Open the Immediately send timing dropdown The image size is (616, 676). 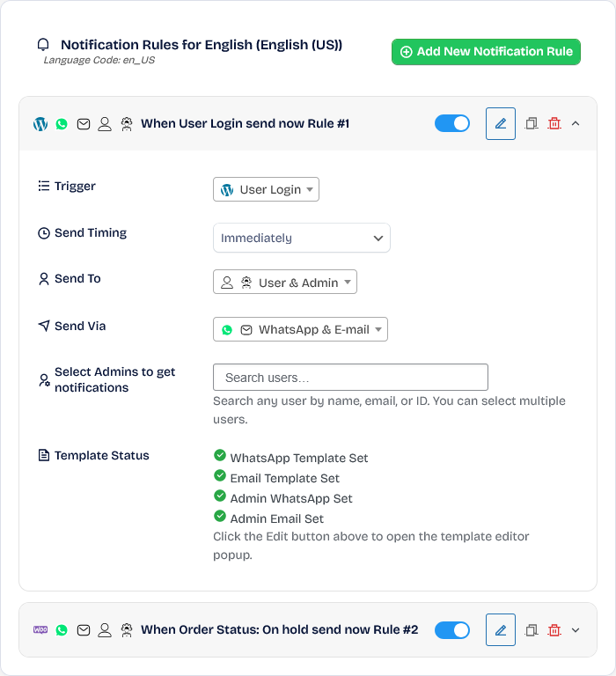pyautogui.click(x=301, y=238)
